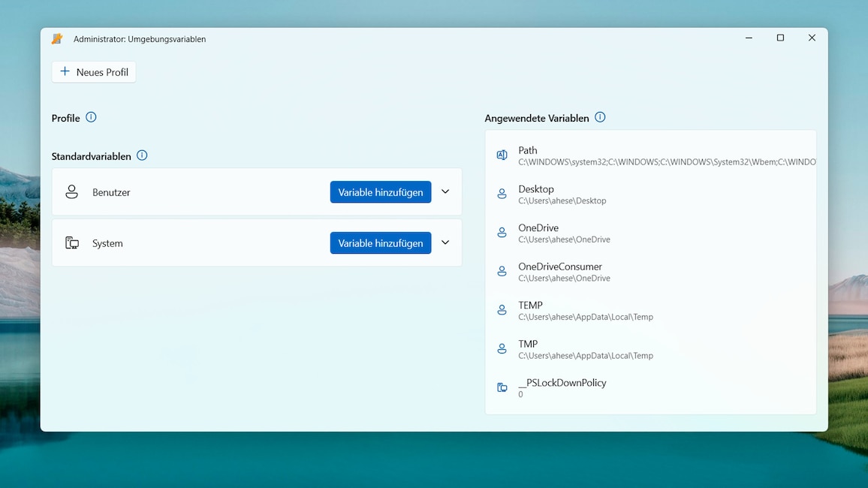Select the __PSLockDownPolicy variable name
The width and height of the screenshot is (868, 488).
tap(562, 382)
